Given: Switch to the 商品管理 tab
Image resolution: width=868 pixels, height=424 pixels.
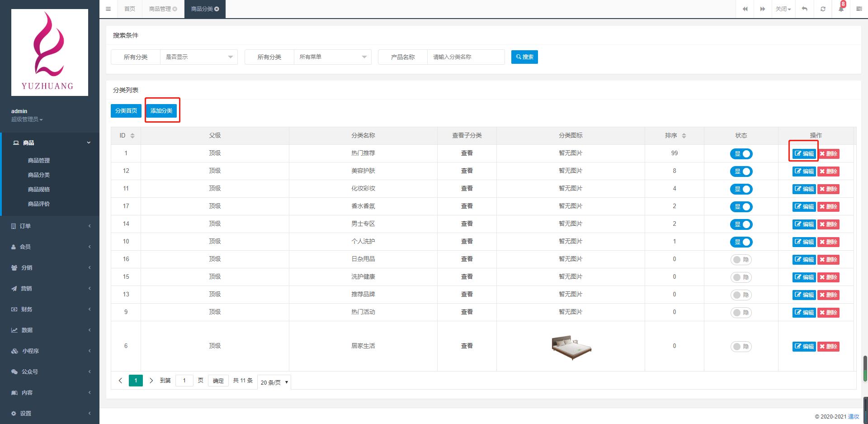Looking at the screenshot, I should click(160, 9).
